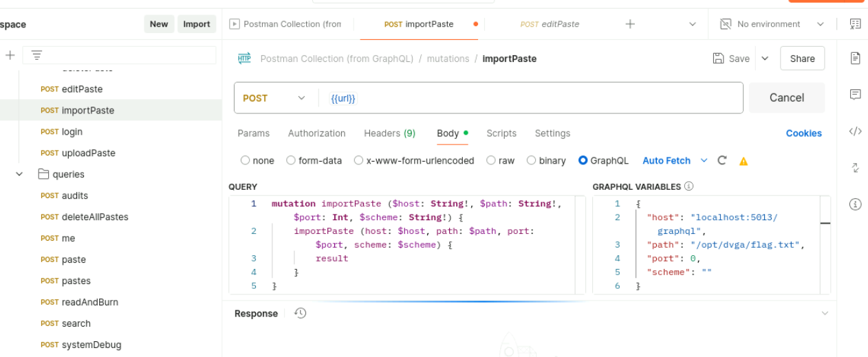
Task: Open the No environment dropdown
Action: [x=772, y=24]
